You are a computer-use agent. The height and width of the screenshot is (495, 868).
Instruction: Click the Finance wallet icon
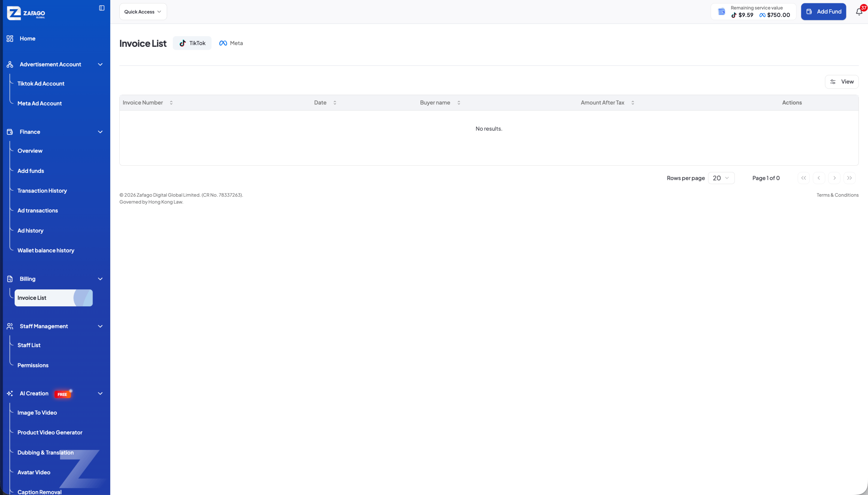(10, 132)
